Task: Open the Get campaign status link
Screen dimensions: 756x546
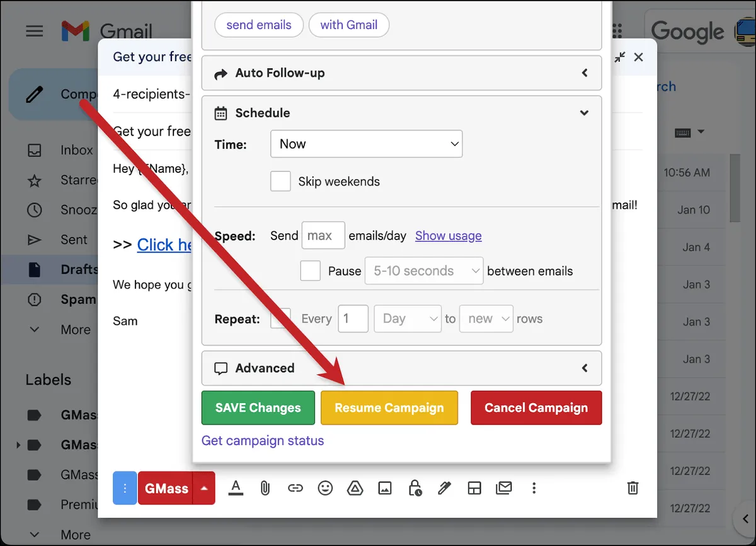Action: tap(263, 441)
